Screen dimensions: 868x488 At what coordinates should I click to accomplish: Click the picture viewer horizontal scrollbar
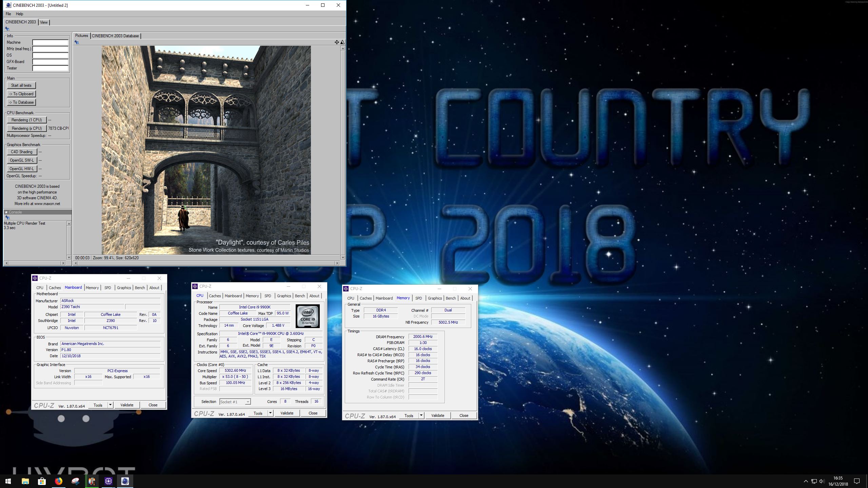pos(206,263)
